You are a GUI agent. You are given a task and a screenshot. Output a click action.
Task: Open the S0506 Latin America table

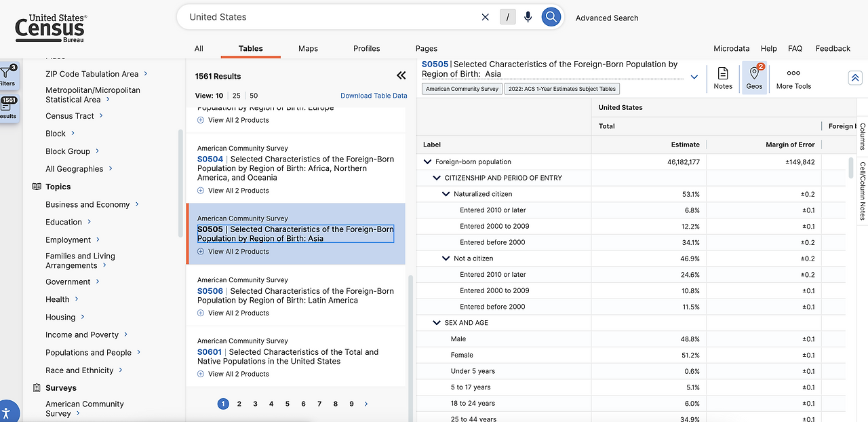coord(296,295)
